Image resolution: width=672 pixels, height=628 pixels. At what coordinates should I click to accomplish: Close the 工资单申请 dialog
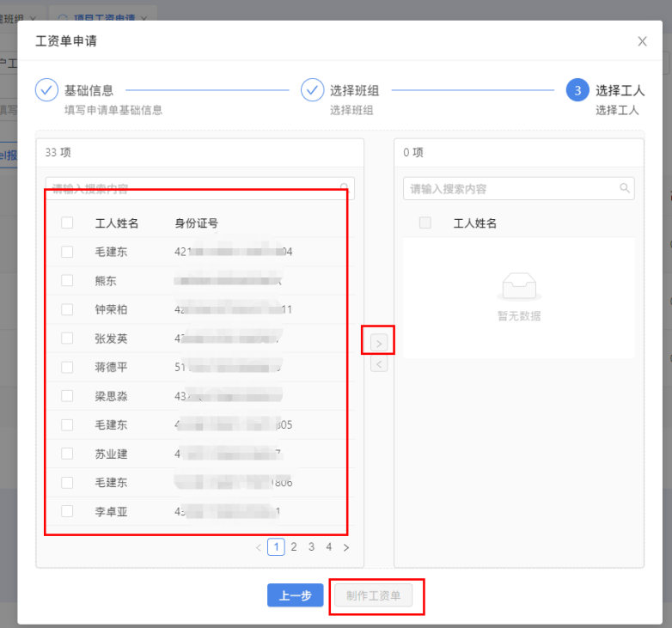[642, 41]
